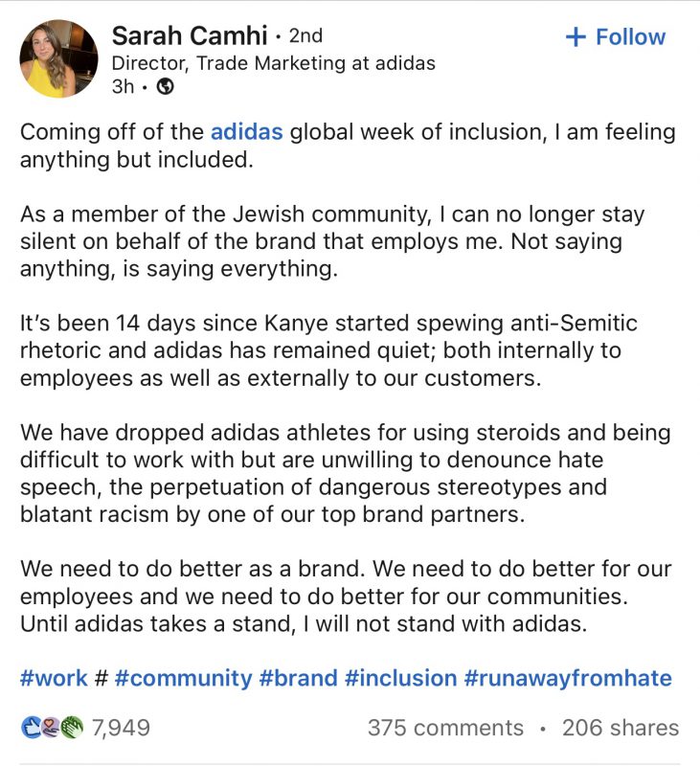
Task: Click the support heart reaction icon
Action: tap(50, 728)
